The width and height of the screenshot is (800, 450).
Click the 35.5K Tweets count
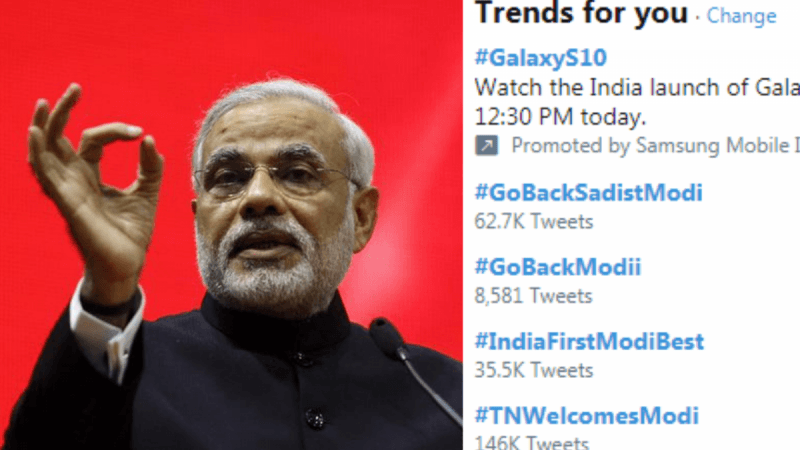533,370
